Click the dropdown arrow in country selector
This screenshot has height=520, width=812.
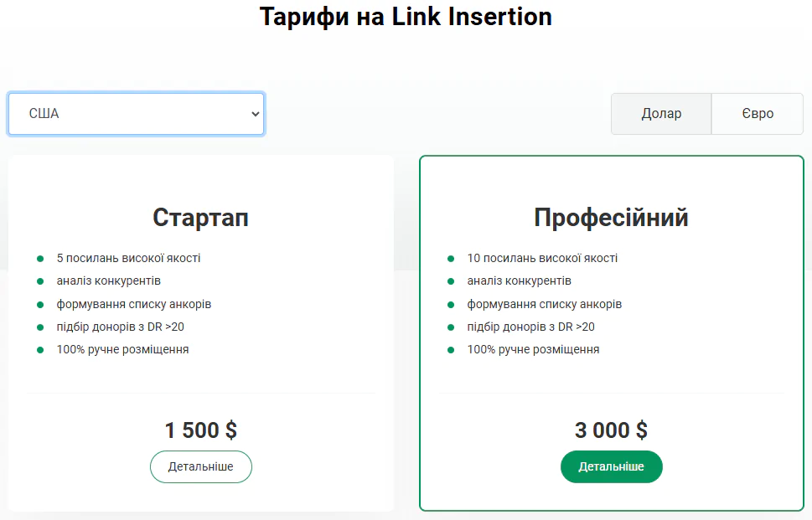point(256,114)
